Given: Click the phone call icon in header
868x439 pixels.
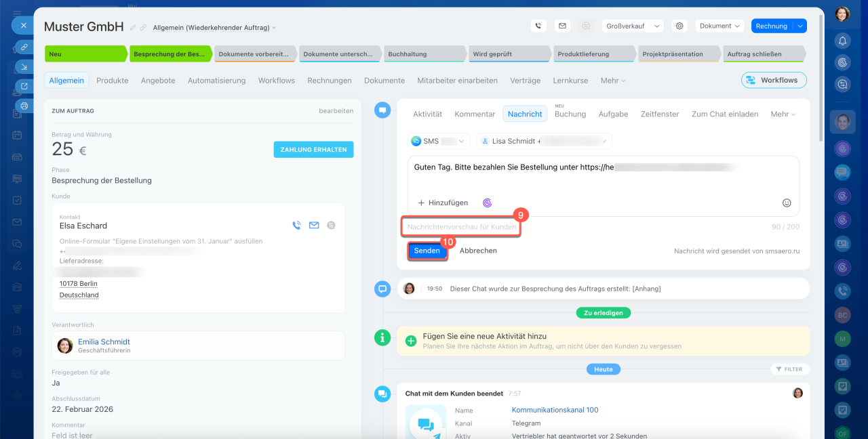Looking at the screenshot, I should point(538,26).
